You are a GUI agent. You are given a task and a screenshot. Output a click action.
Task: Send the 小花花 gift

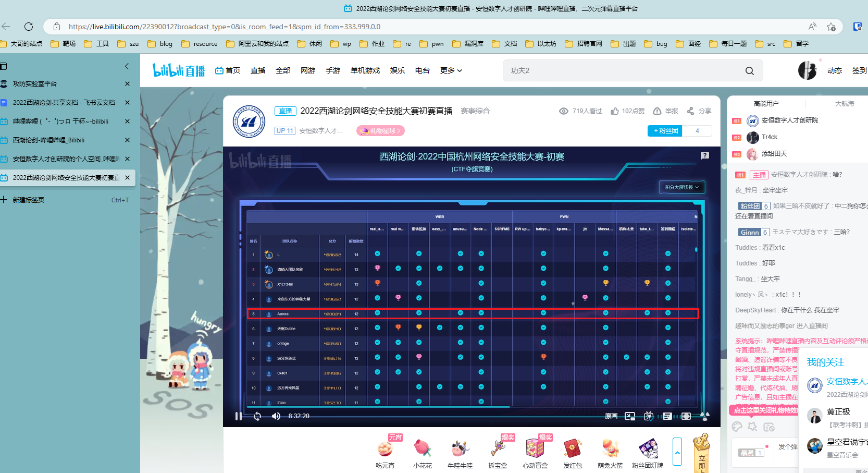pos(423,452)
